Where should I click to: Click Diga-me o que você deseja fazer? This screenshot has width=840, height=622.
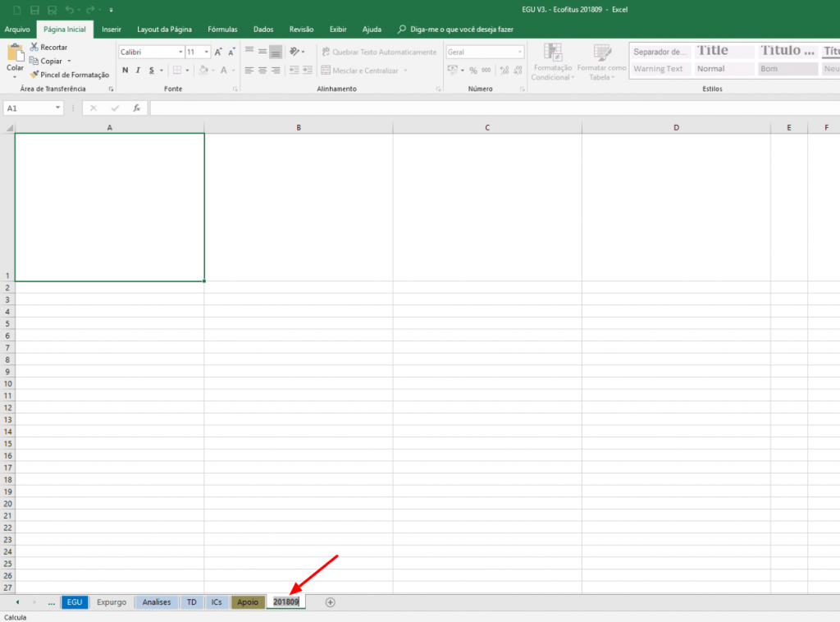(456, 30)
